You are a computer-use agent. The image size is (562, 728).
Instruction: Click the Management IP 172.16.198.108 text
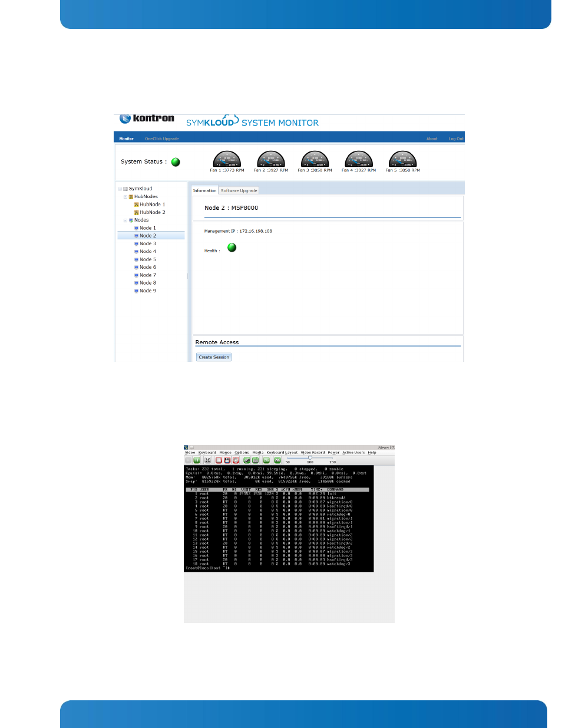tap(238, 231)
